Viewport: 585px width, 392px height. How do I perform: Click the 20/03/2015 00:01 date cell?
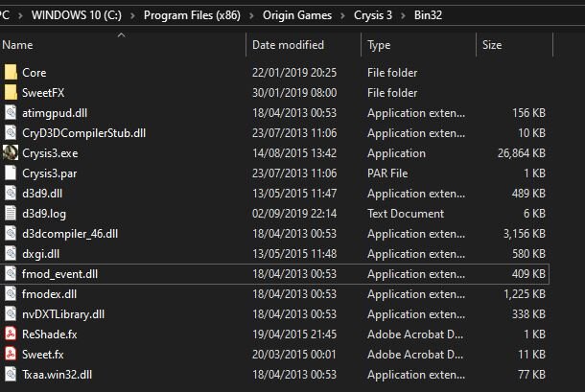[x=294, y=355]
